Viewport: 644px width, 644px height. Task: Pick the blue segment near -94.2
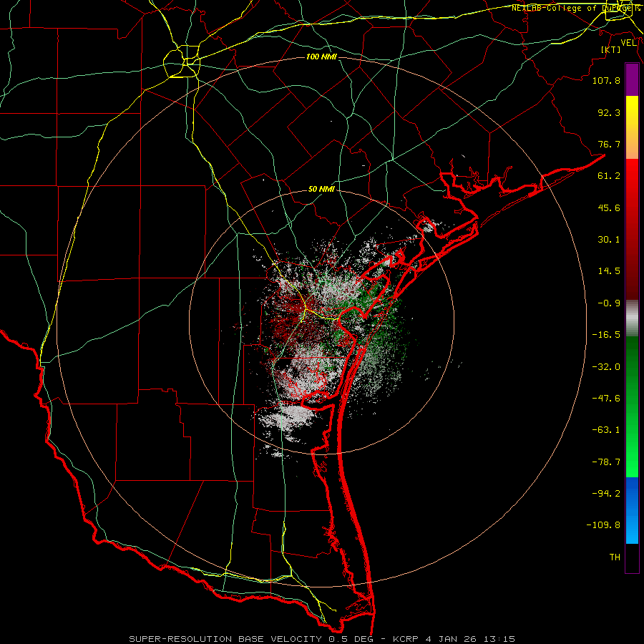[632, 493]
